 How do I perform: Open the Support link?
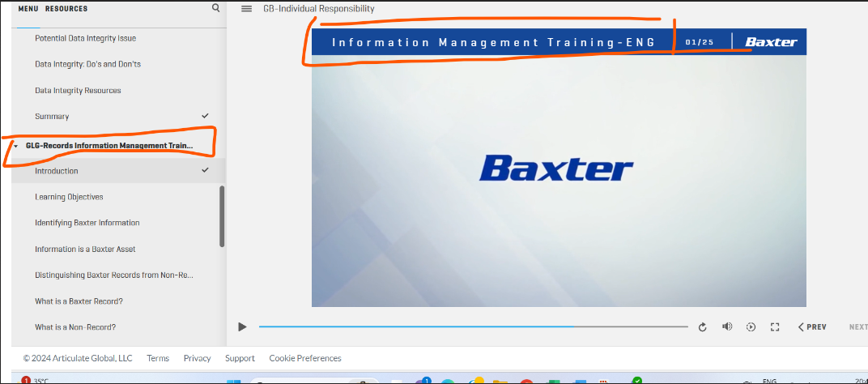coord(240,359)
